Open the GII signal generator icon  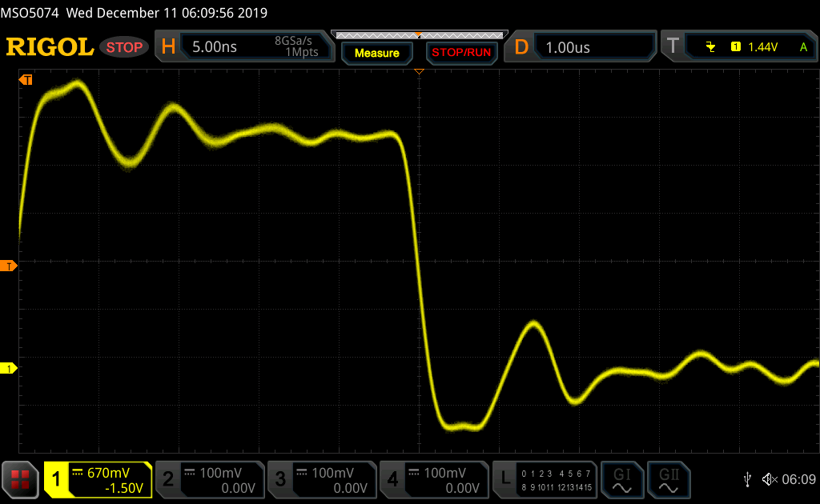669,479
